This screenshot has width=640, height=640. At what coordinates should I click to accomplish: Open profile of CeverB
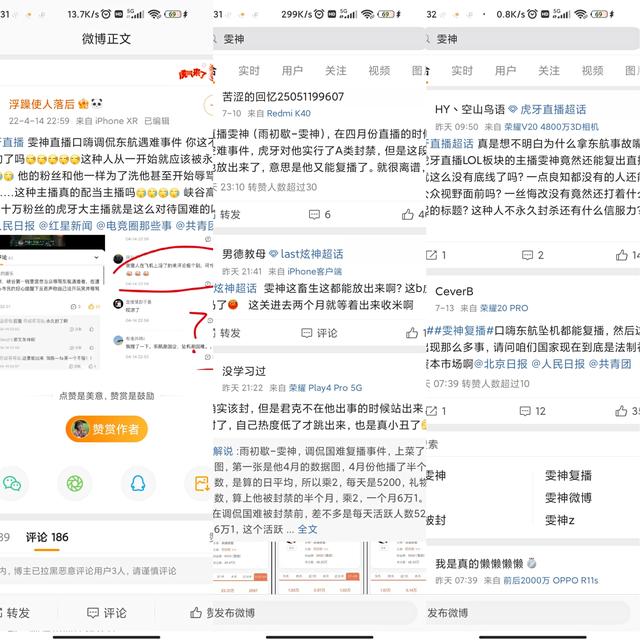(454, 291)
